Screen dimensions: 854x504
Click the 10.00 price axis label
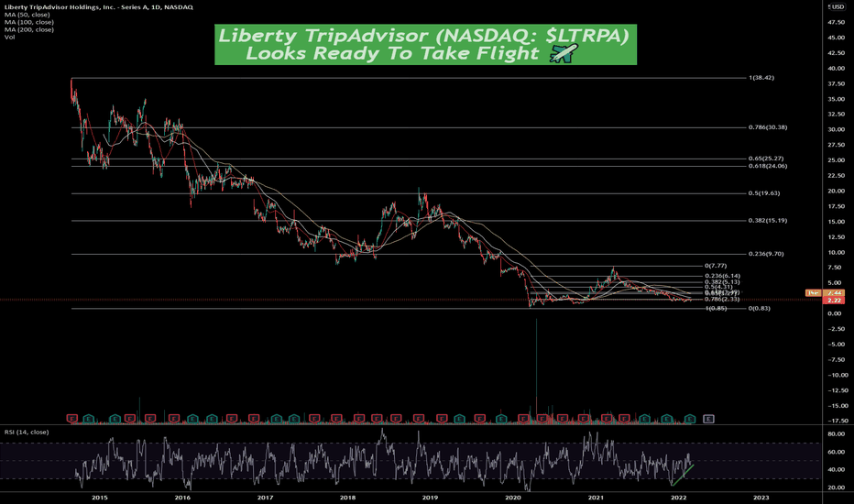point(836,253)
